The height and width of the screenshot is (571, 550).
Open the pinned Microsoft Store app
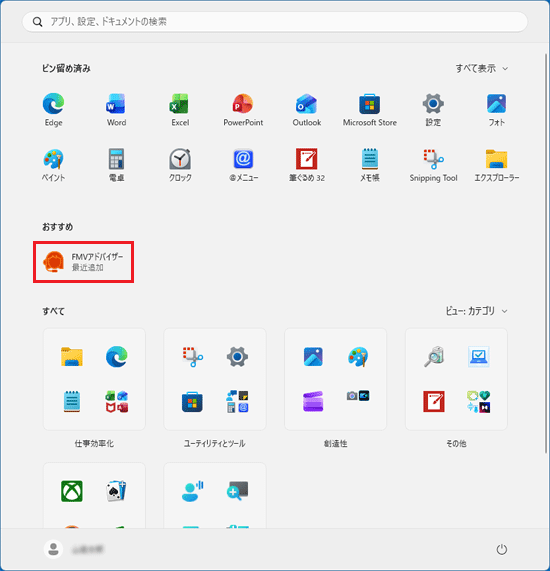pos(370,110)
